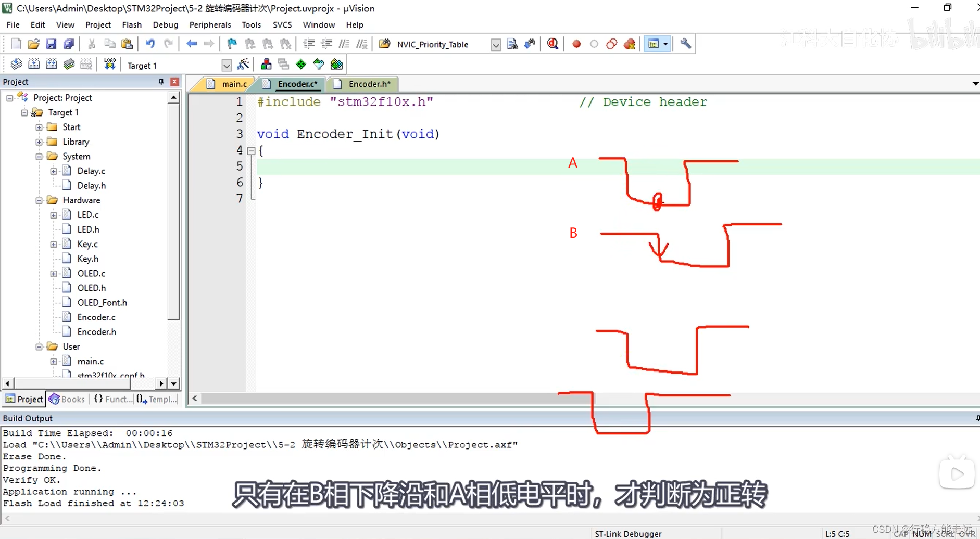
Task: Select Delay.h in project tree
Action: (x=92, y=185)
